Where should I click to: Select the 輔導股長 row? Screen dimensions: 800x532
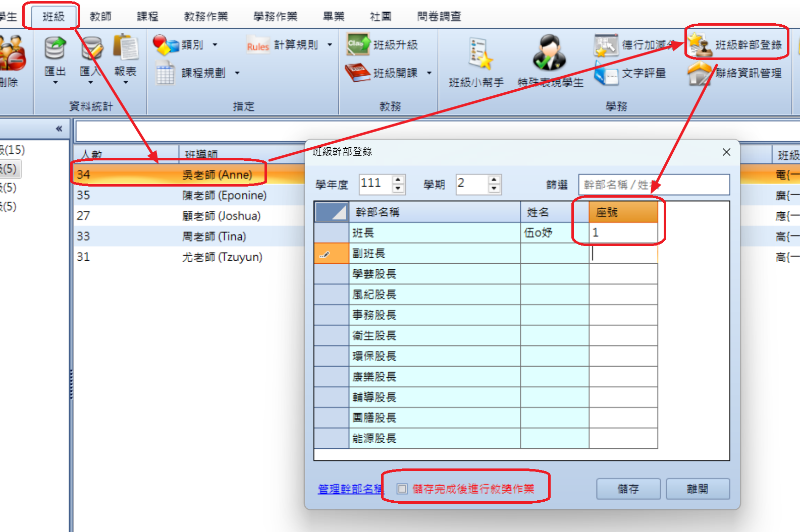486,397
